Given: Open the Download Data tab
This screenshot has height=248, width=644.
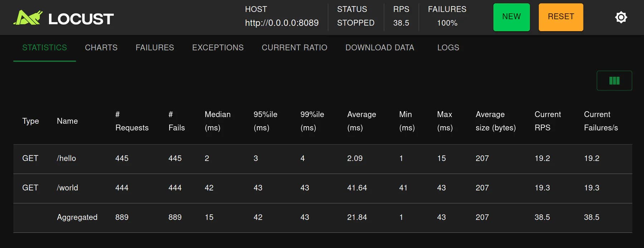Looking at the screenshot, I should click(380, 48).
